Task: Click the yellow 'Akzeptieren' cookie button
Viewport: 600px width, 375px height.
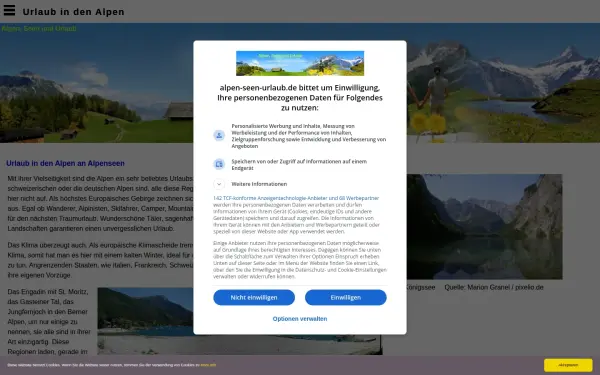Action: pos(568,365)
